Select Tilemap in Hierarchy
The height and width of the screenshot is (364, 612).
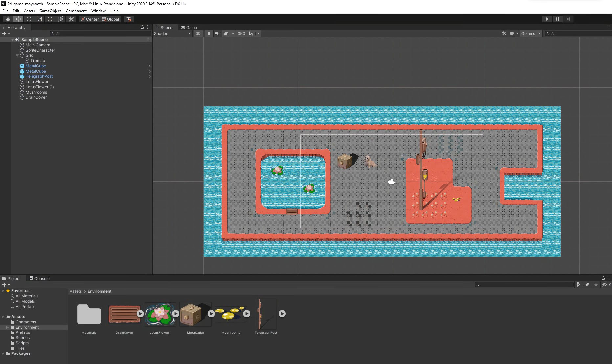37,61
